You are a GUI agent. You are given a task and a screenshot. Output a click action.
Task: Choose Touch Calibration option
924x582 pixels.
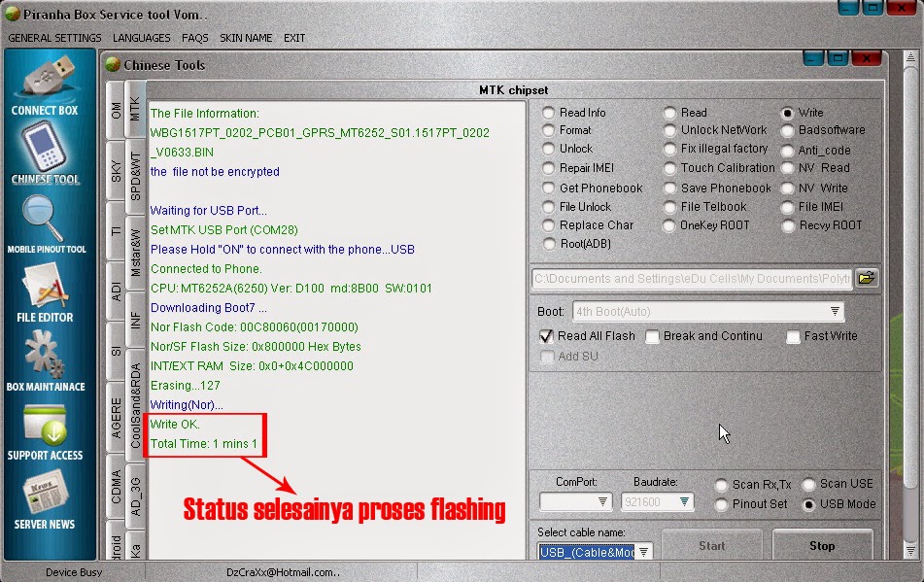pyautogui.click(x=669, y=168)
